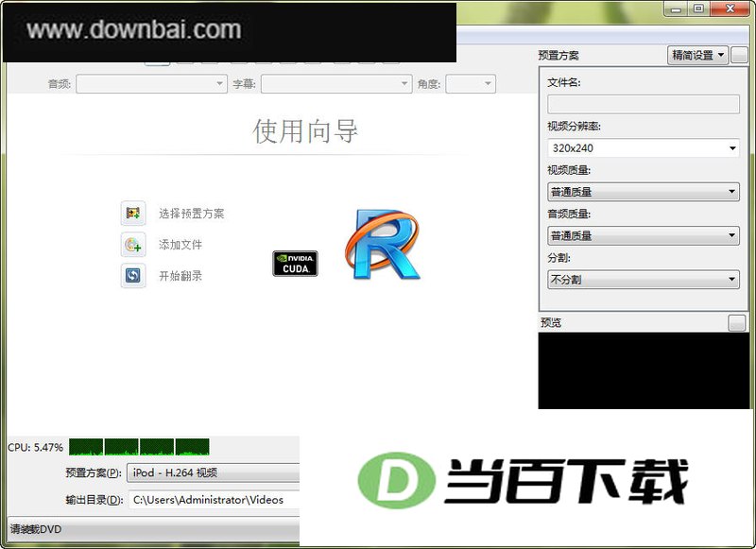Click the Add File (添加文件) wizard icon
This screenshot has height=549, width=756.
coord(133,245)
